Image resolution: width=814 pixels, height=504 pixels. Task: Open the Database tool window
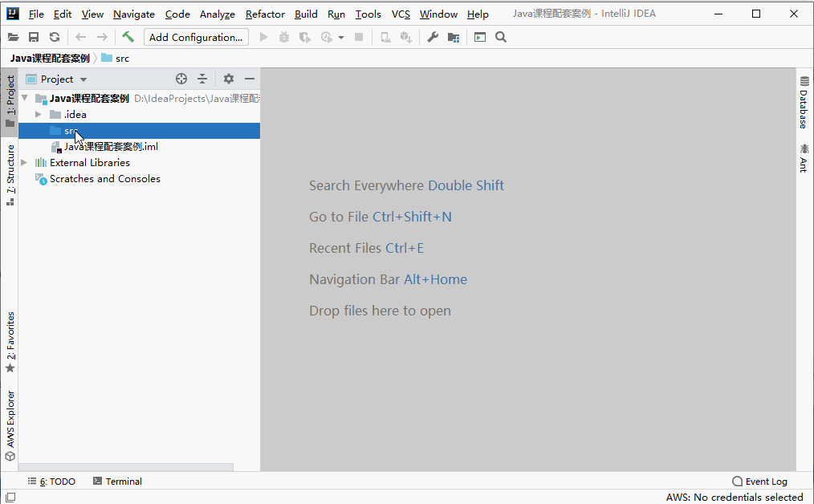pos(804,102)
